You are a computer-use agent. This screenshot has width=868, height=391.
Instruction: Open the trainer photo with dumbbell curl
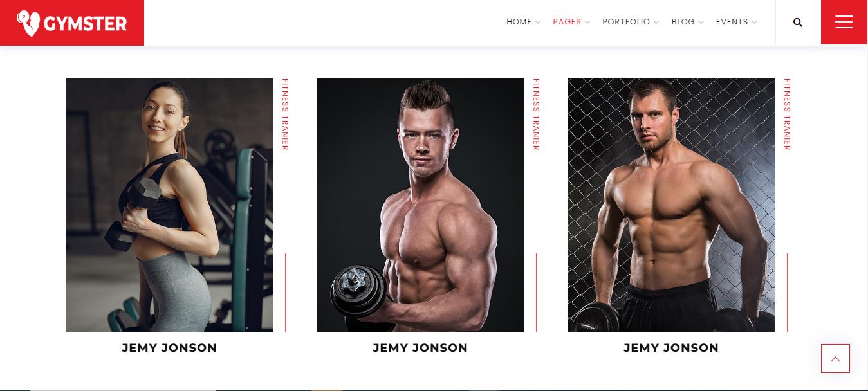click(420, 205)
